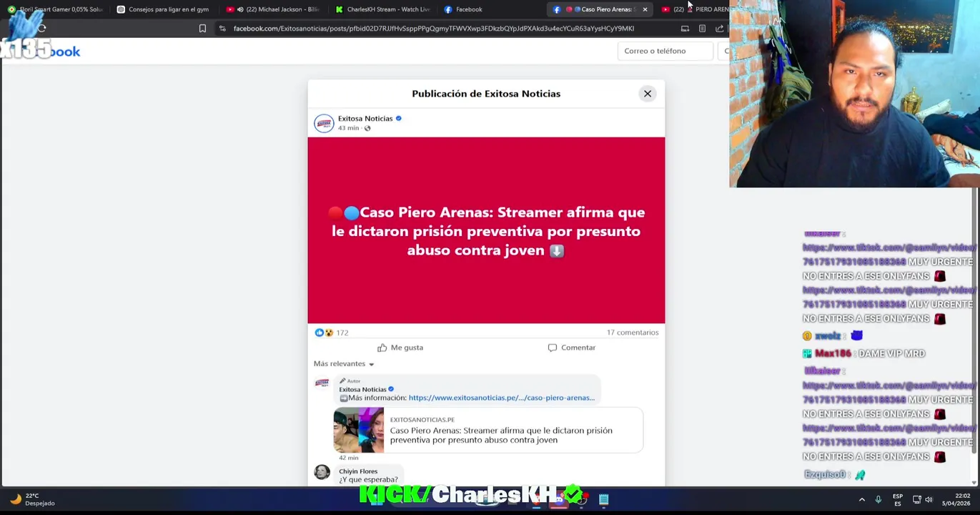Open link preview thumbnail of Piero Arenas article
The height and width of the screenshot is (515, 980).
359,430
